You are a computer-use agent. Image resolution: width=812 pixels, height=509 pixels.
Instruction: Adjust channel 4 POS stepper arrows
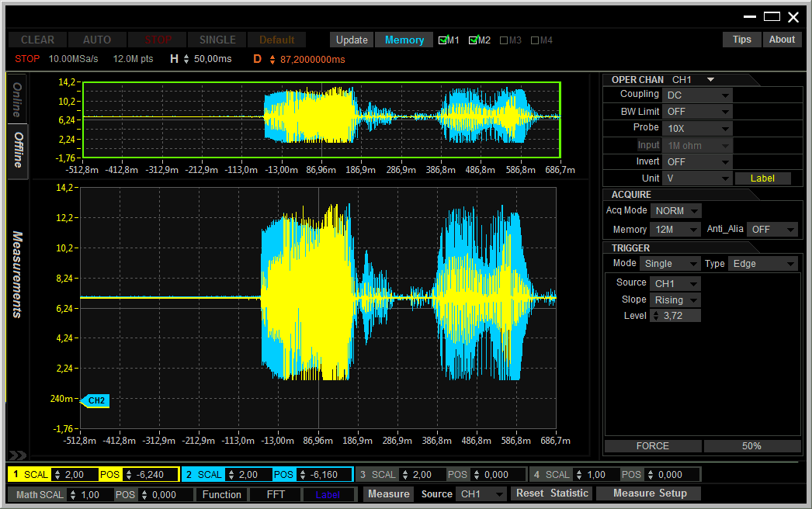coord(651,474)
